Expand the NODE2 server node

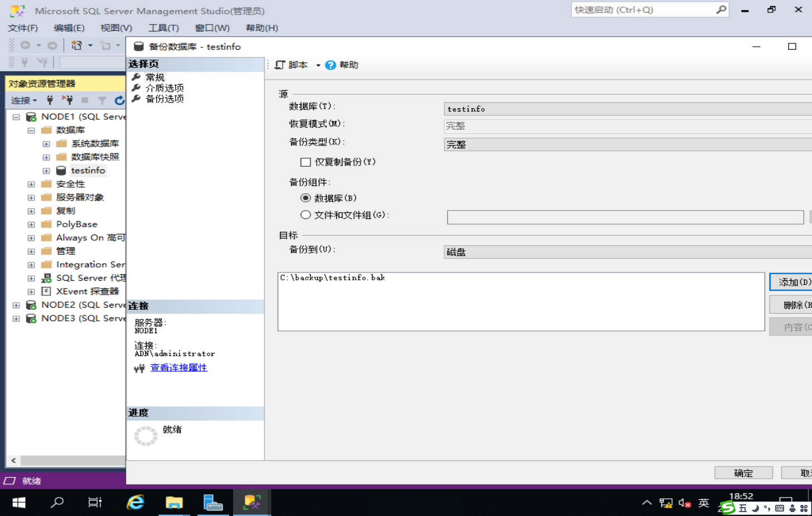point(16,305)
